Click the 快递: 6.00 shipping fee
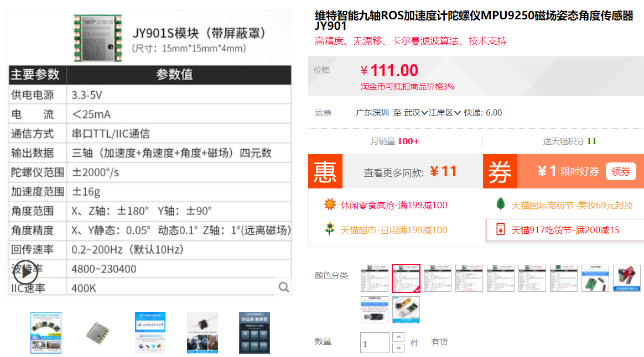 click(483, 113)
